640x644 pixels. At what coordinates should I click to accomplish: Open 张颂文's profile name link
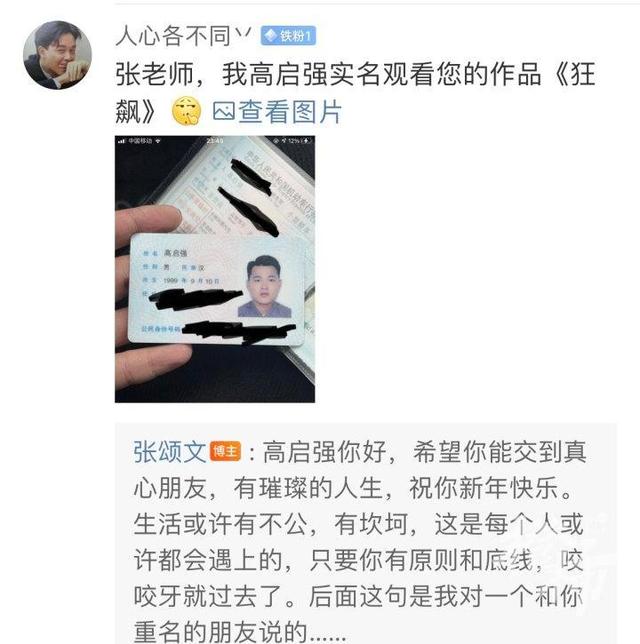tap(170, 452)
